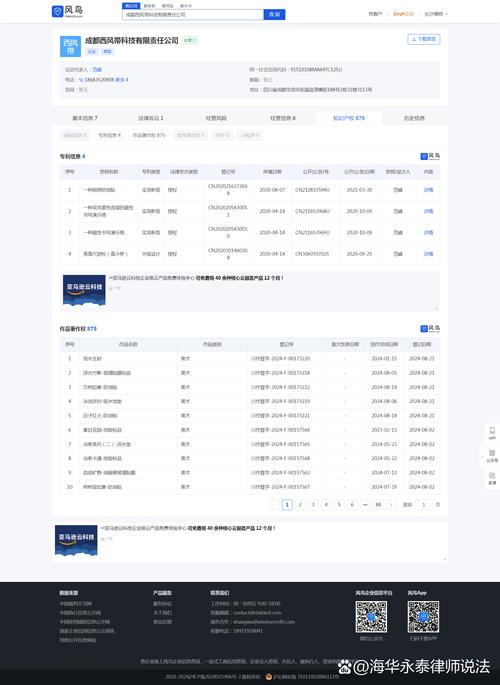Close the ad banner above the copyright table
This screenshot has width=500, height=685.
pyautogui.click(x=436, y=308)
